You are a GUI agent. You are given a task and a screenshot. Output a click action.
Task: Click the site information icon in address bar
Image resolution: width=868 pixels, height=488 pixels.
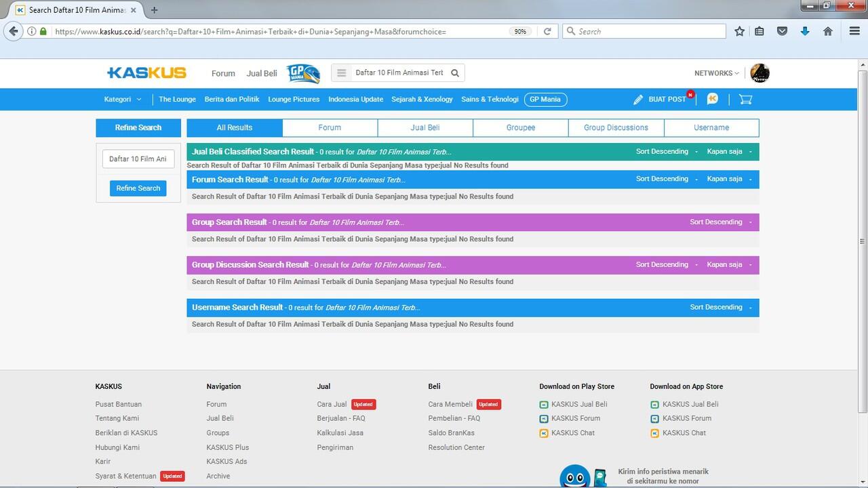click(32, 31)
